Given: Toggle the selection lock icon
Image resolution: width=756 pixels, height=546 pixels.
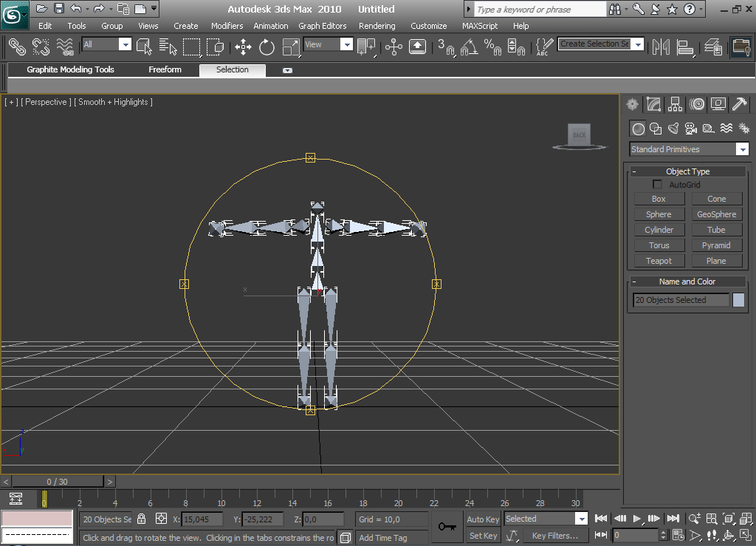Looking at the screenshot, I should tap(142, 519).
